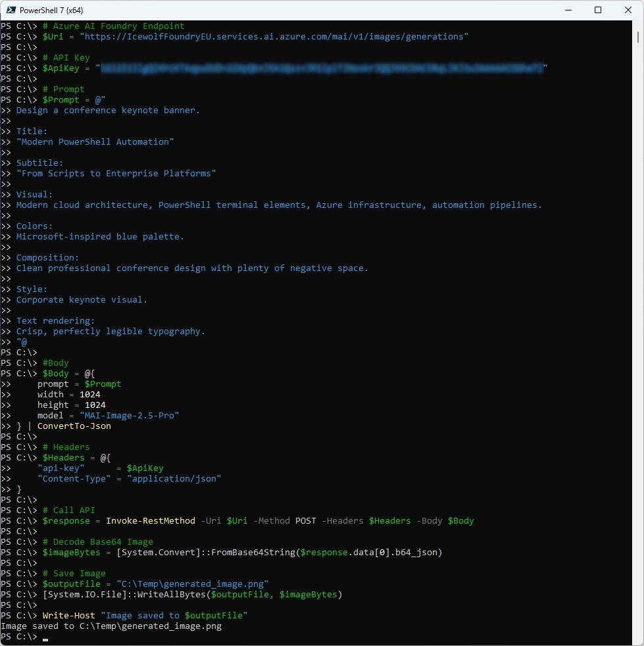The width and height of the screenshot is (644, 646).
Task: Click the '# Prompt' comment line
Action: (x=63, y=89)
